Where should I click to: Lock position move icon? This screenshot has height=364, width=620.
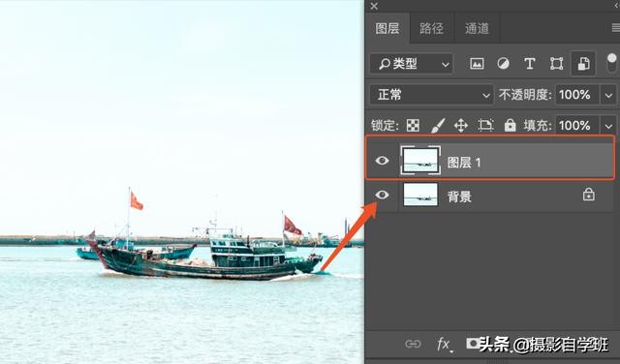pos(461,126)
